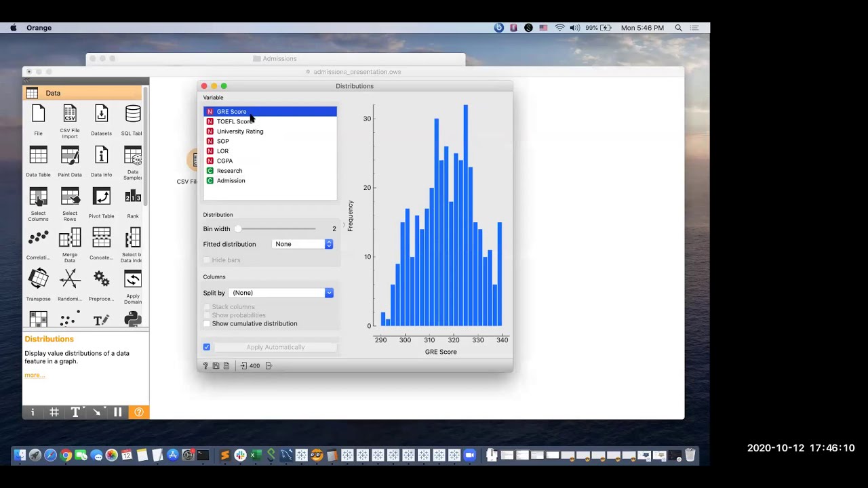Open Spotlight search in menu bar

678,28
